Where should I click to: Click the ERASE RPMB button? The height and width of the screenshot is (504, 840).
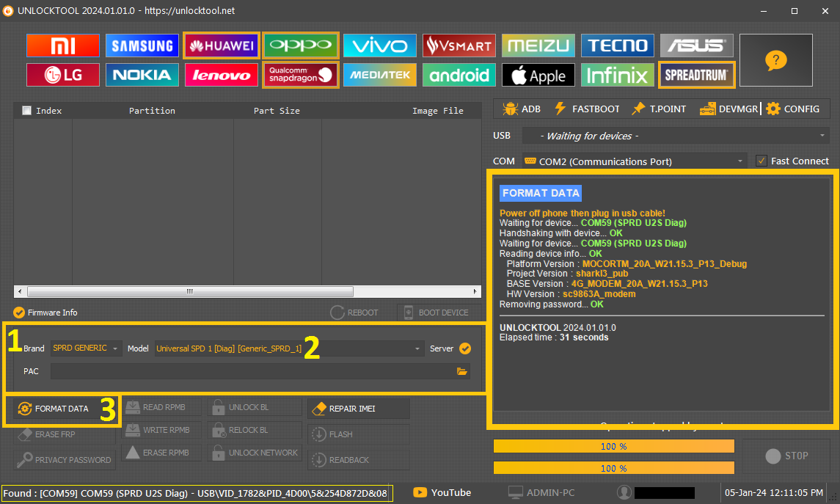(162, 453)
